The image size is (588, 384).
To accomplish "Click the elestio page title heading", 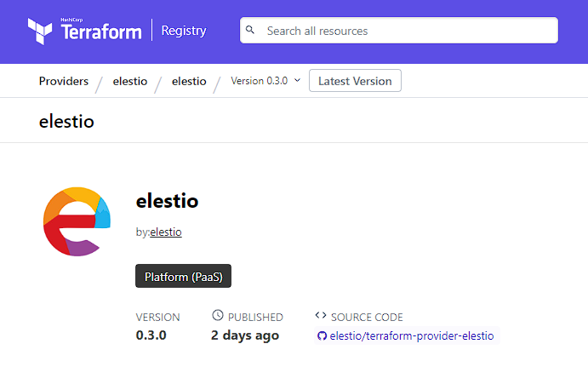I will [x=66, y=121].
